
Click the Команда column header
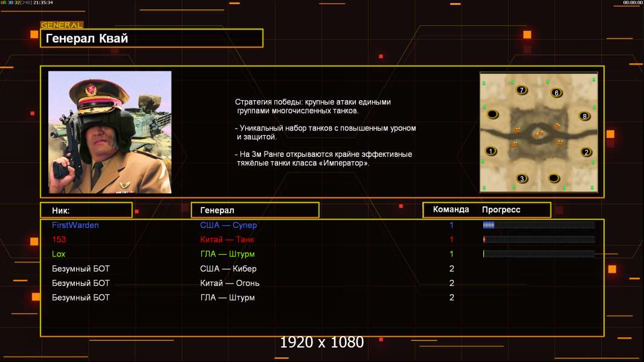point(451,210)
